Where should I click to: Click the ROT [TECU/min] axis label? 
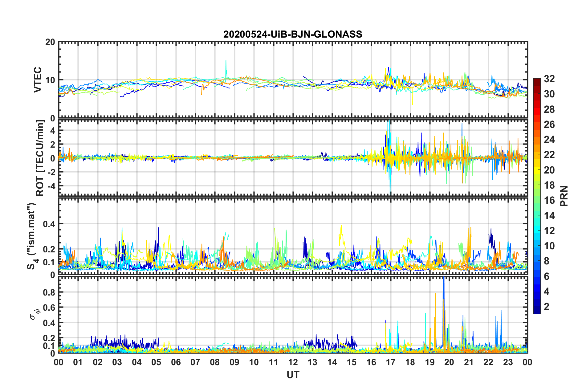coord(40,158)
